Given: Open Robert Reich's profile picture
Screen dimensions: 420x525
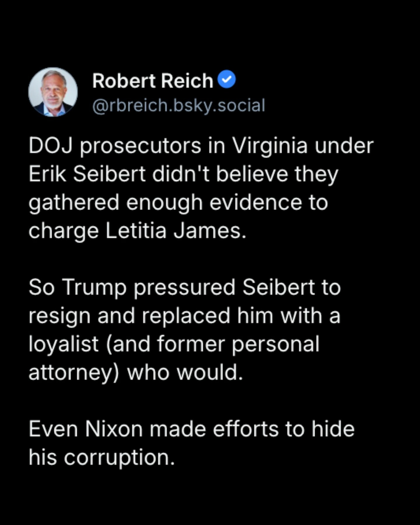Looking at the screenshot, I should tap(53, 92).
